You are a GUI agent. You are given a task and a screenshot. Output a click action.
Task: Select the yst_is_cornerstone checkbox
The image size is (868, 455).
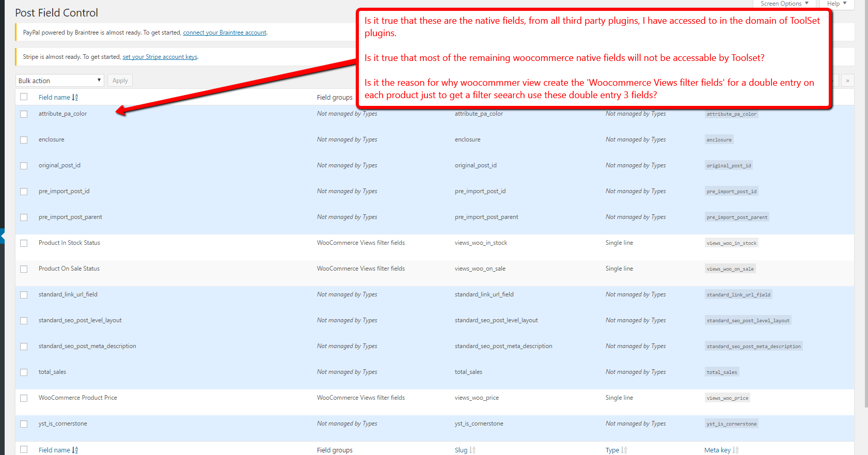[x=24, y=424]
